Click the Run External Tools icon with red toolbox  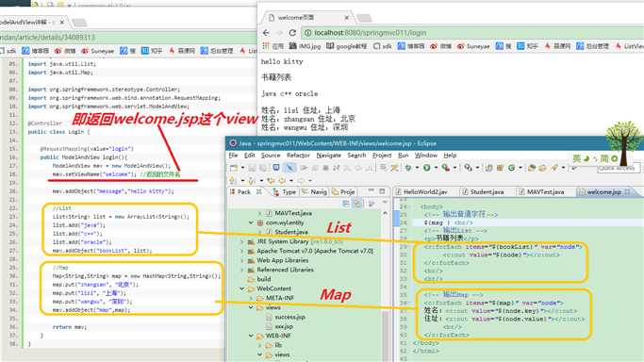coord(446,168)
